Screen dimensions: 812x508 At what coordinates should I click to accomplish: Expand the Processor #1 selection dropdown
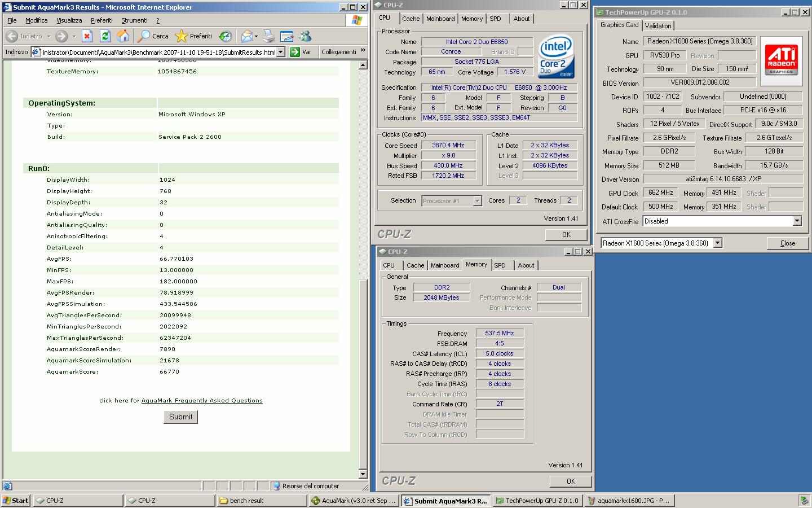pos(477,201)
